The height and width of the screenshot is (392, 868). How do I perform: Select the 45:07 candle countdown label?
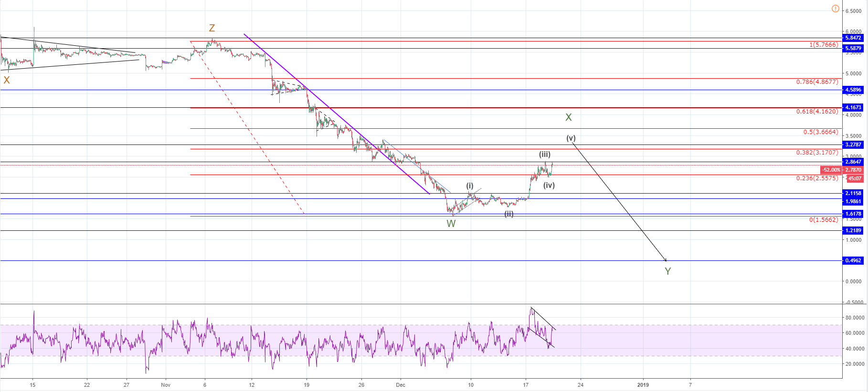854,179
